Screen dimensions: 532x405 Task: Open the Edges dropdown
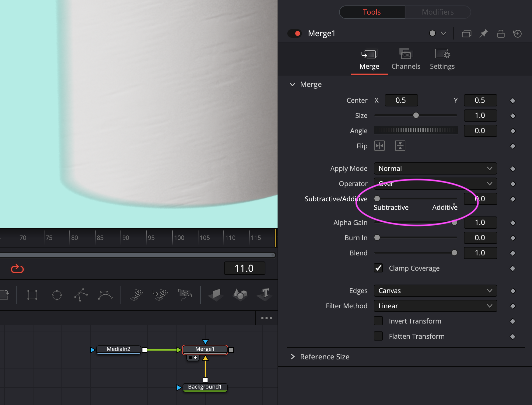(x=435, y=291)
